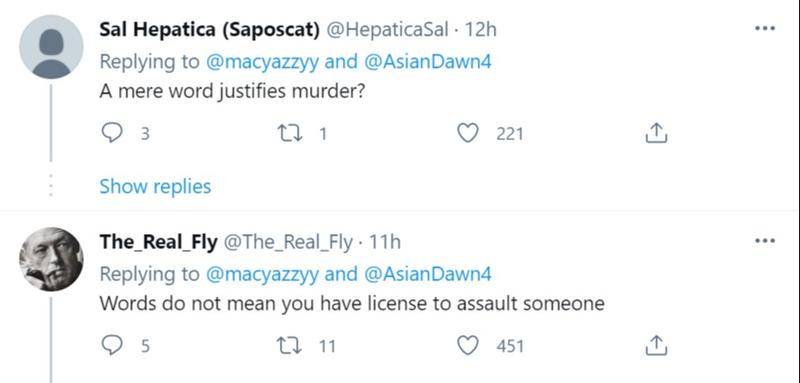800x383 pixels.
Task: Expand Show replies thread
Action: click(155, 186)
